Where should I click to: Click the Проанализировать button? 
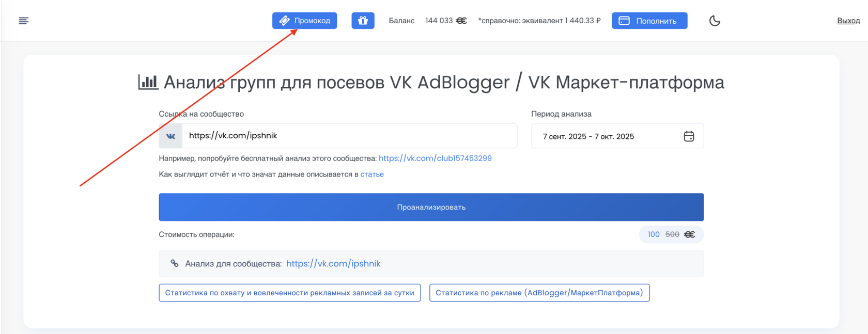[x=431, y=207]
